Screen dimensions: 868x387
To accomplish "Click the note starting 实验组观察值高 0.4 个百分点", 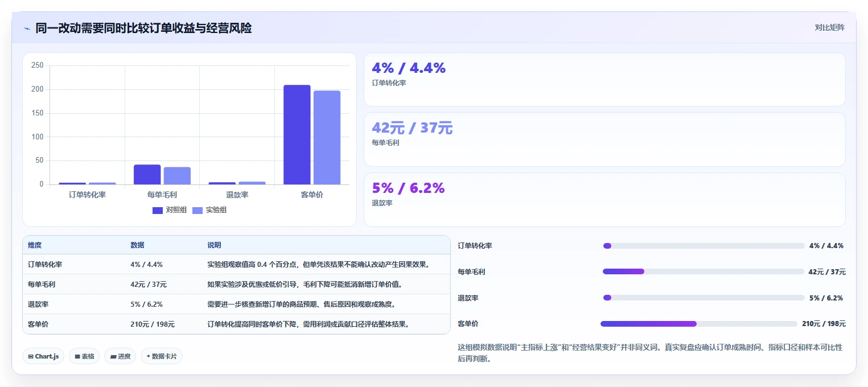I will point(318,265).
